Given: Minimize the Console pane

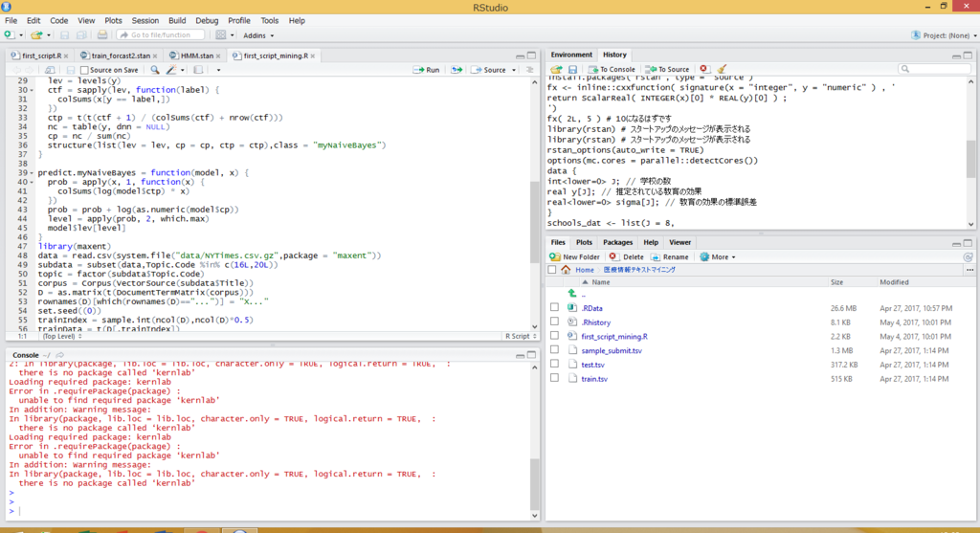Looking at the screenshot, I should pyautogui.click(x=520, y=355).
